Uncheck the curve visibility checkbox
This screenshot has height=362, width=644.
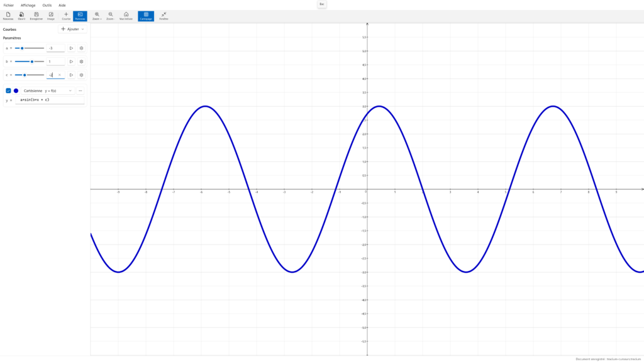click(x=8, y=90)
